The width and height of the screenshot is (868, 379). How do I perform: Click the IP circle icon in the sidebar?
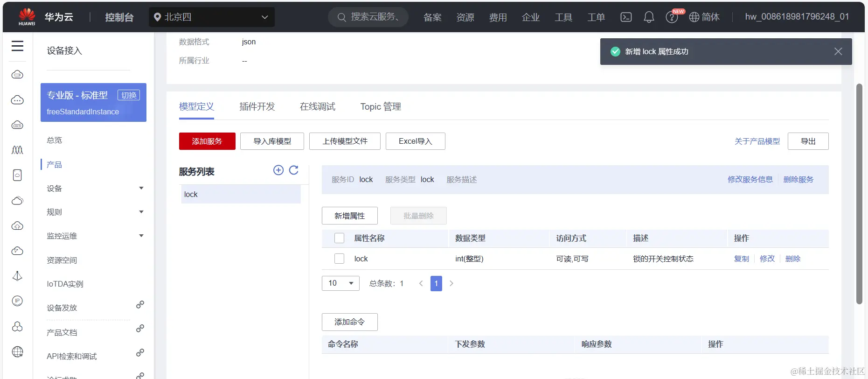17,301
